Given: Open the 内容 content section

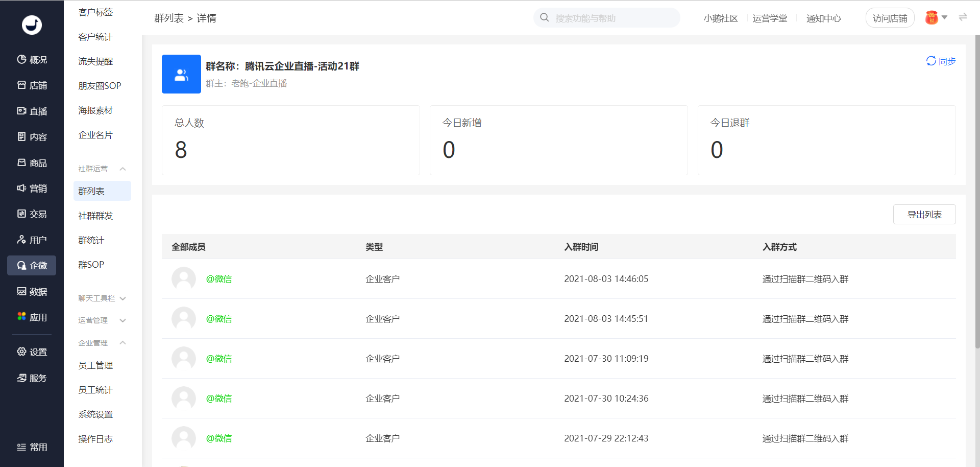Looking at the screenshot, I should click(32, 136).
